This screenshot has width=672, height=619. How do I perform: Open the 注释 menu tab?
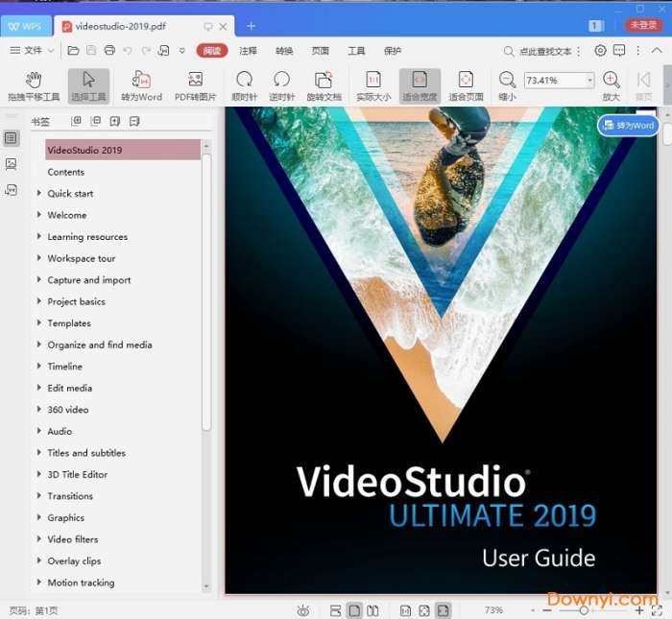248,51
